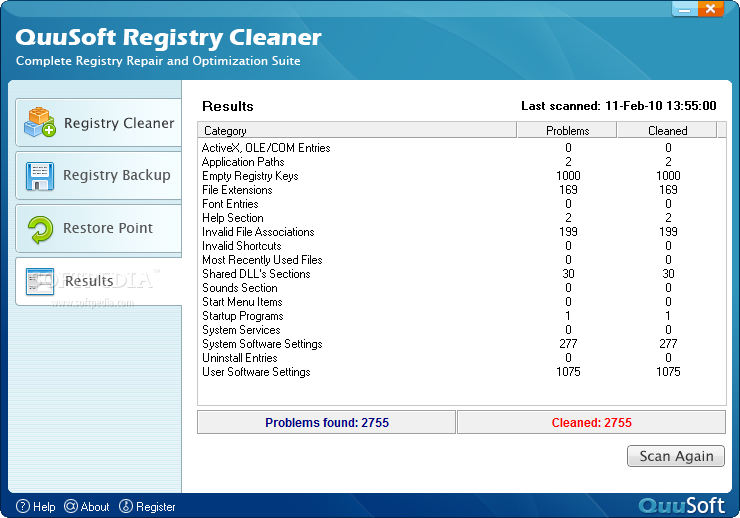Sort by the Cleaned column header
This screenshot has height=518, width=740.
[x=667, y=130]
